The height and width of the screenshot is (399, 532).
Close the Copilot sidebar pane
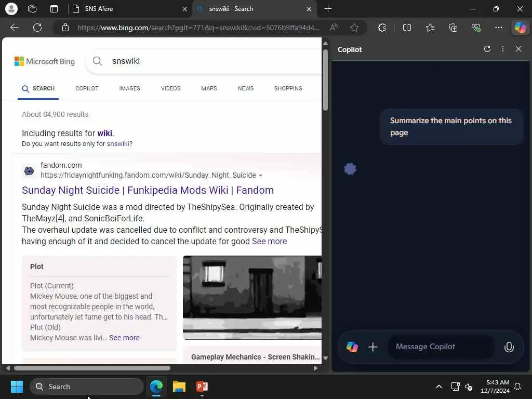(x=518, y=49)
